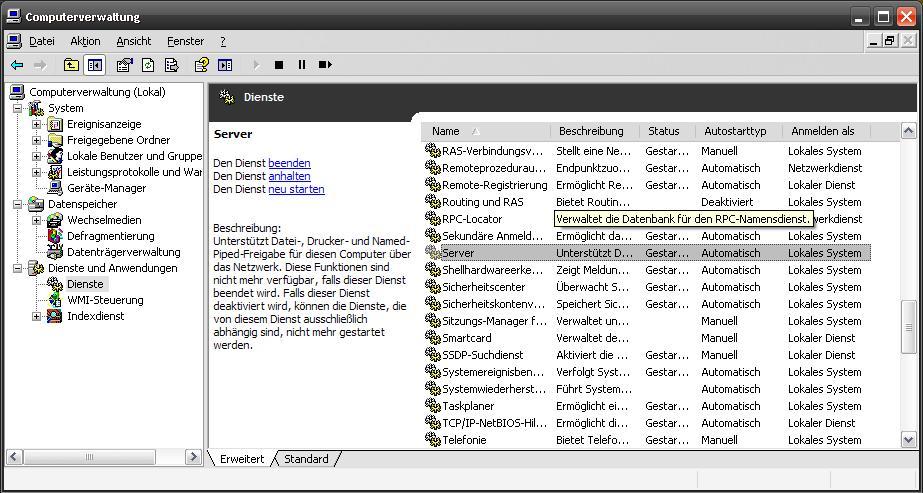Open the Properties toolbar icon

click(x=125, y=65)
